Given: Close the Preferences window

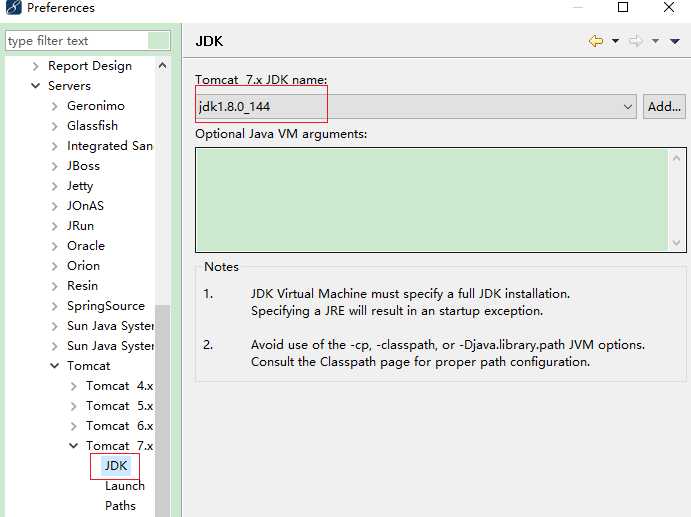Looking at the screenshot, I should pyautogui.click(x=669, y=7).
